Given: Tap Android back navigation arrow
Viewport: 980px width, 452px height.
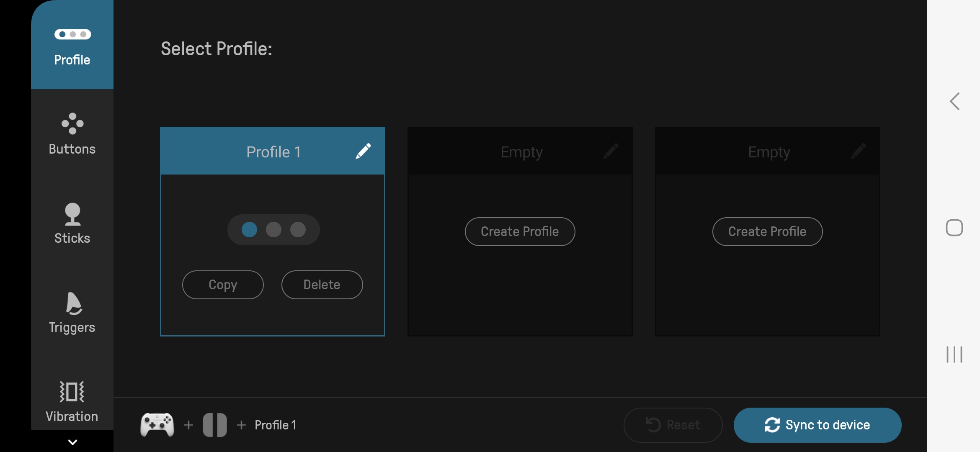Looking at the screenshot, I should pyautogui.click(x=954, y=101).
